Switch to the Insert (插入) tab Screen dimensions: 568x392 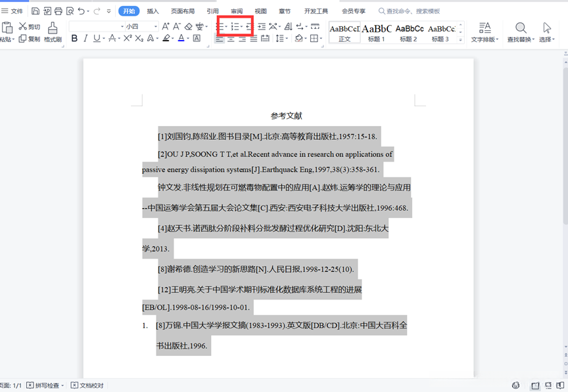pos(153,11)
